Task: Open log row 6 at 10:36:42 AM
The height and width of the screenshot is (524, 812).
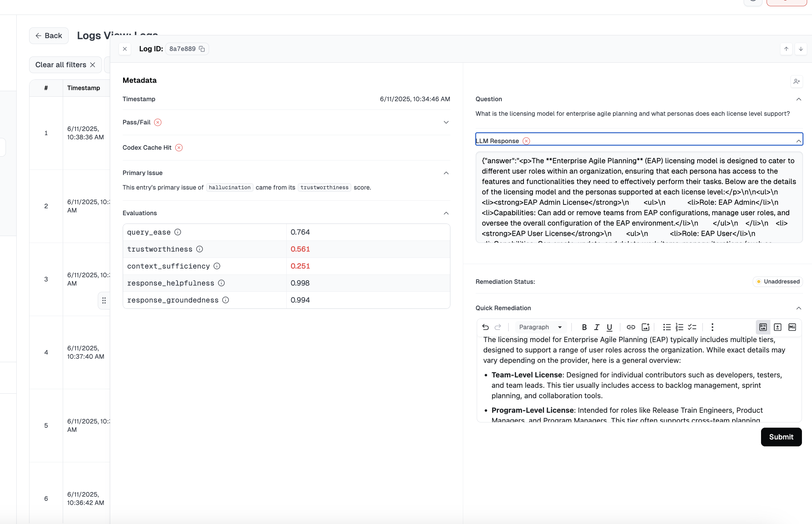Action: (70, 499)
